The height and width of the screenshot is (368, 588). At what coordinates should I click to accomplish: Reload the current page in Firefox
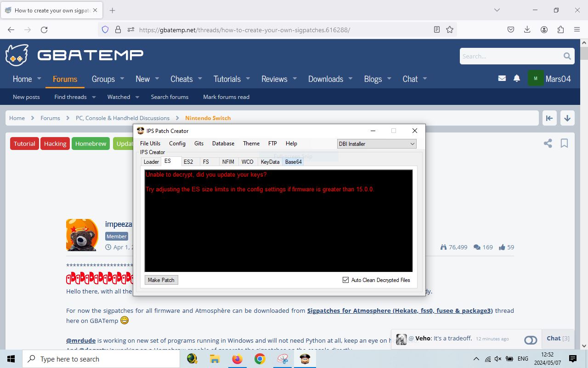tap(44, 29)
